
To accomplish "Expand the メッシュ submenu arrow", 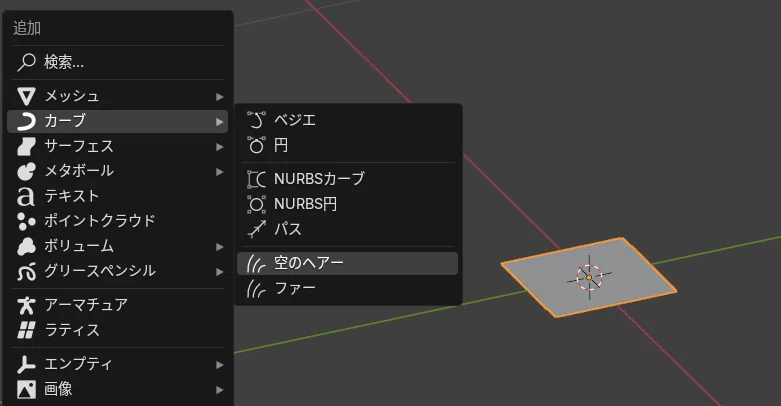I will tap(220, 97).
